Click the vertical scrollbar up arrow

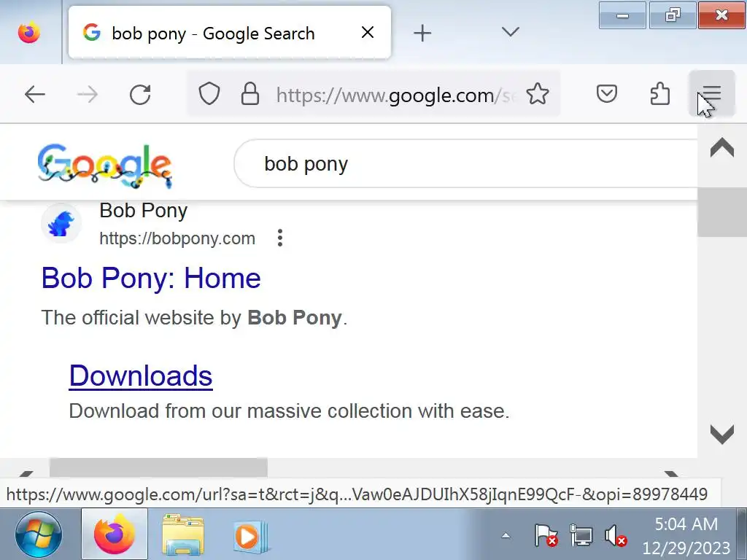[x=721, y=147]
